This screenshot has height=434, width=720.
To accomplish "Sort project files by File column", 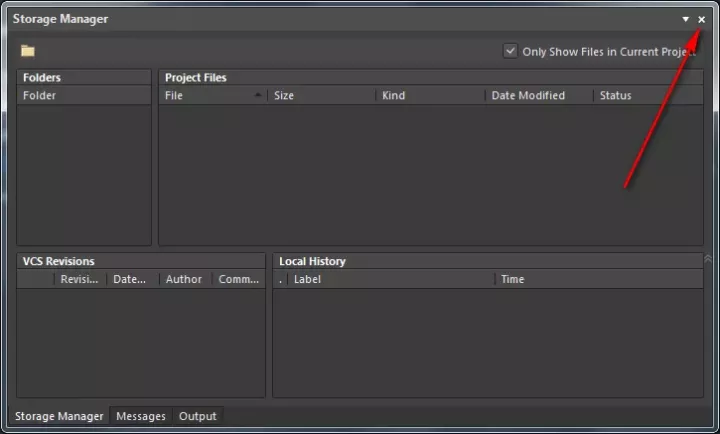I will coord(212,96).
